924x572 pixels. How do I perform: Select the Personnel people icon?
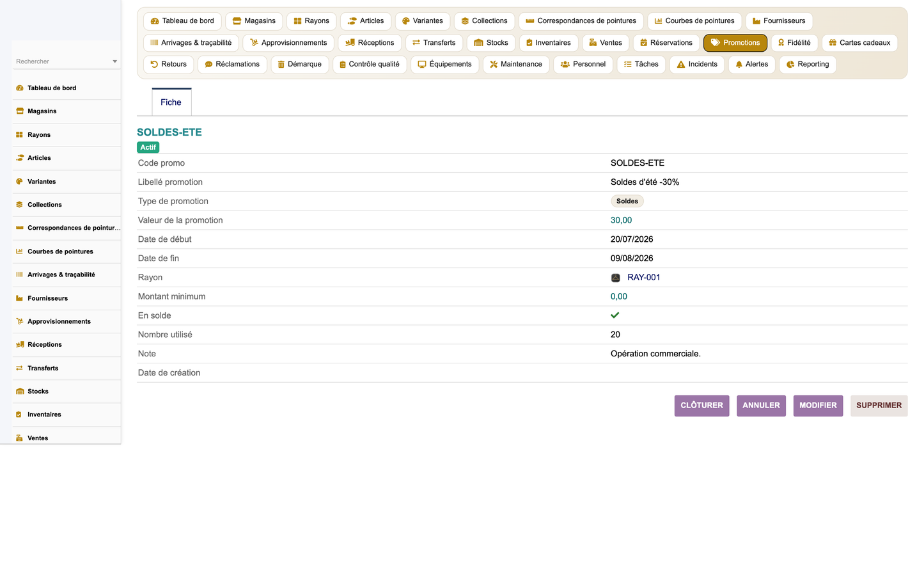565,65
